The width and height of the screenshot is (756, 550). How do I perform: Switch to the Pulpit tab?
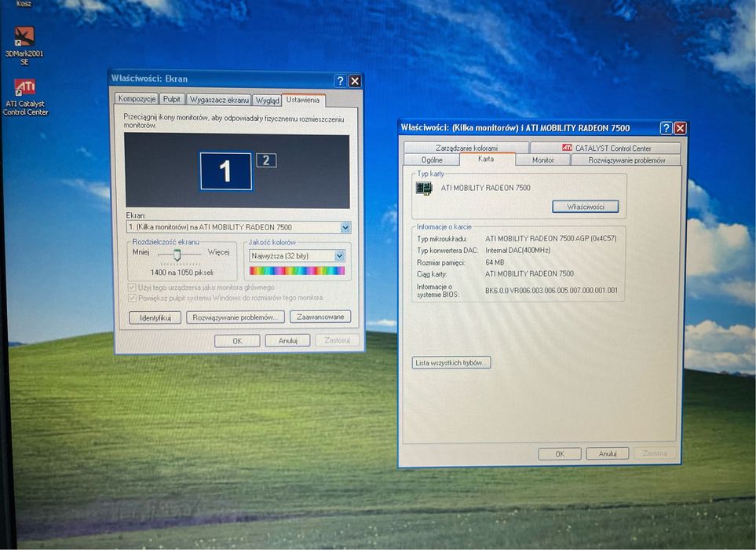pyautogui.click(x=172, y=99)
